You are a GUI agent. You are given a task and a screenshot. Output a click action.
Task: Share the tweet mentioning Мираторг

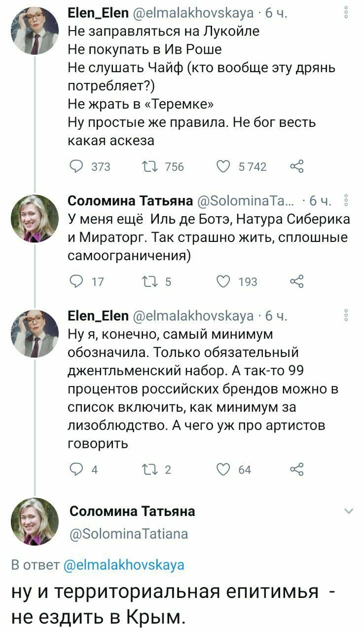(296, 281)
